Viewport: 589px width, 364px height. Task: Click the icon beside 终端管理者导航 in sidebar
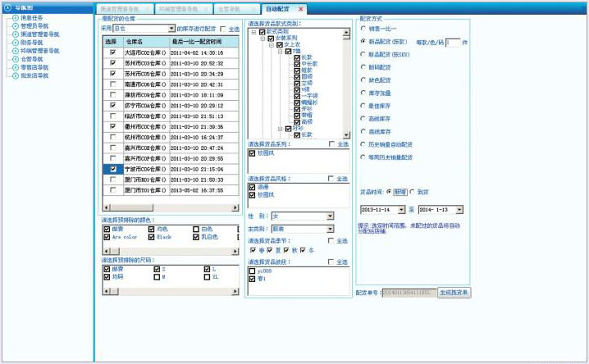(x=16, y=51)
